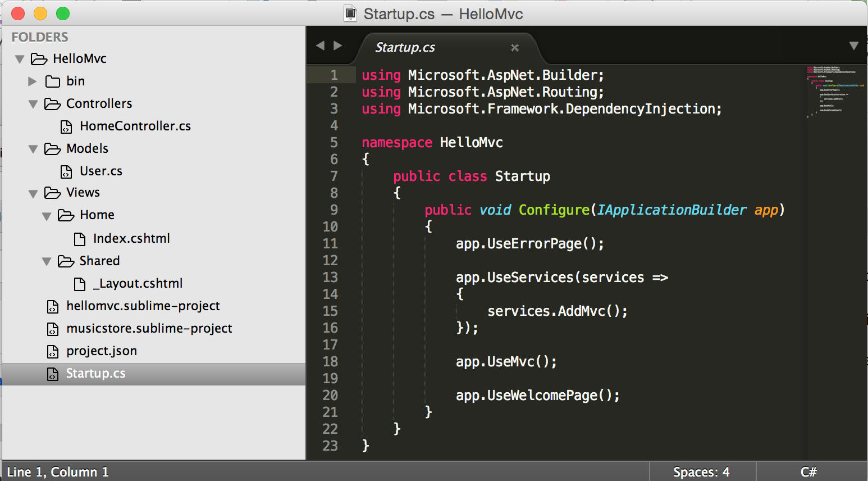The width and height of the screenshot is (868, 481).
Task: Click the project.json file icon
Action: point(52,351)
